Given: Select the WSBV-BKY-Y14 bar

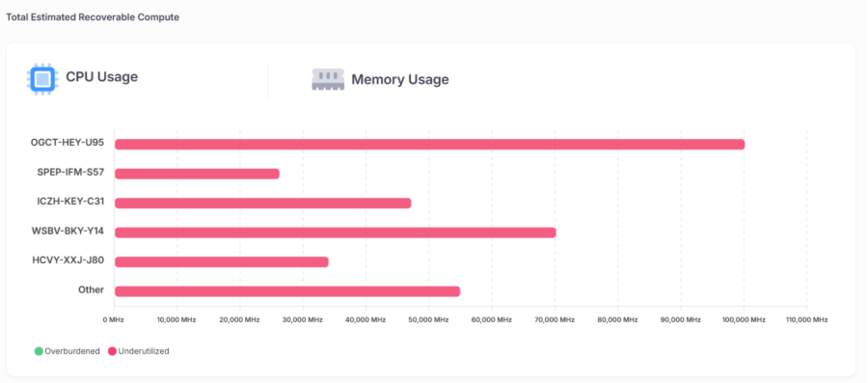Looking at the screenshot, I should [336, 233].
